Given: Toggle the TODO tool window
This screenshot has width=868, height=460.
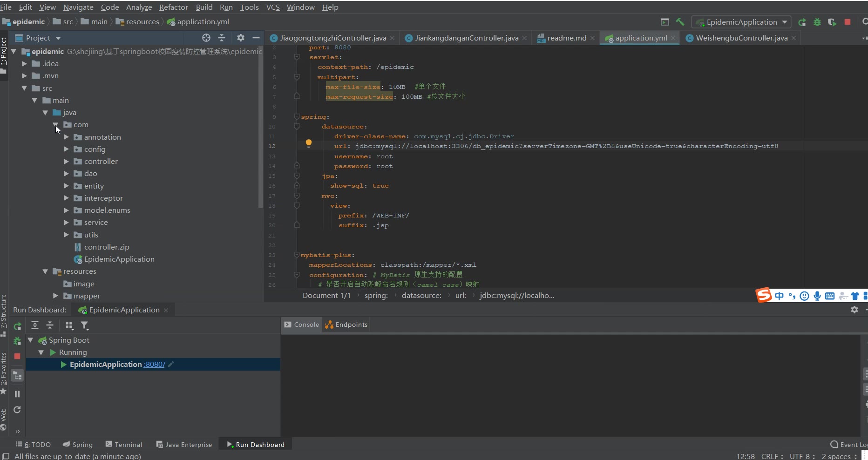Looking at the screenshot, I should (33, 445).
